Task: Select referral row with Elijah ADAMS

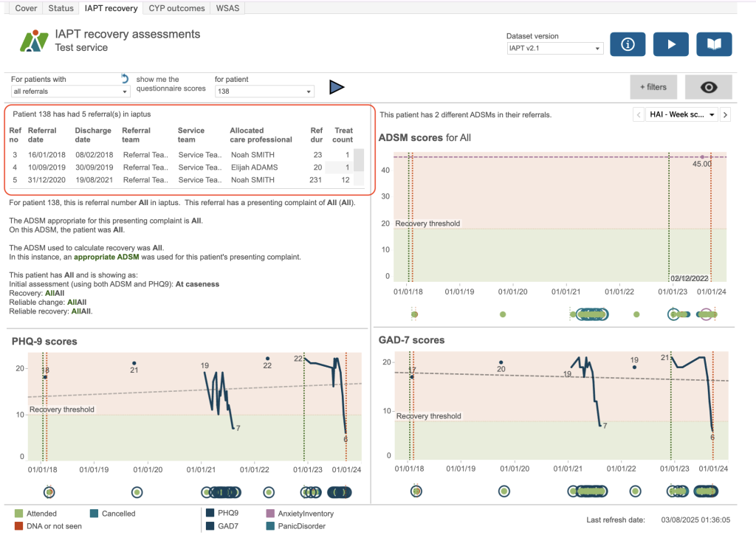Action: 254,168
